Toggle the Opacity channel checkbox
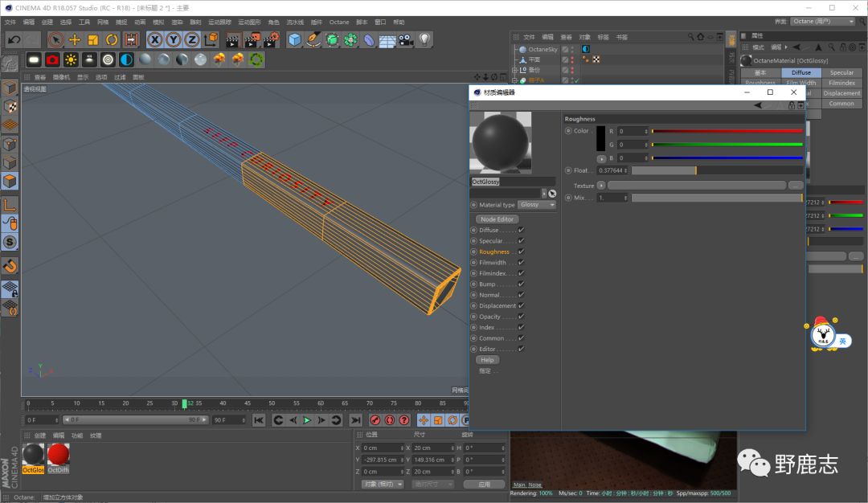The width and height of the screenshot is (868, 503). coord(521,317)
